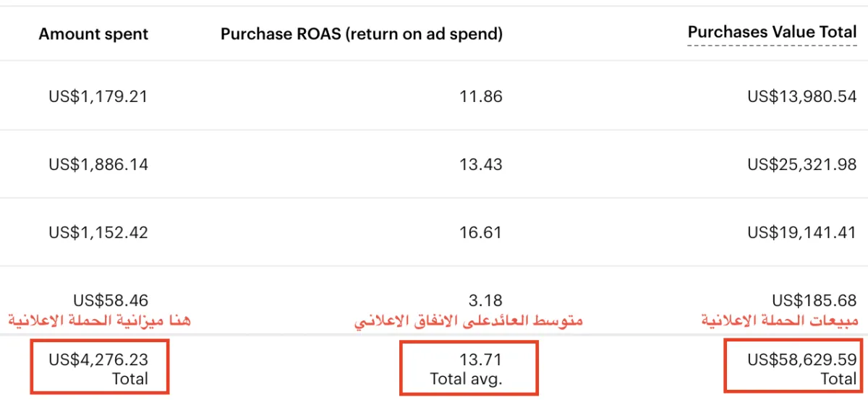Select the US$1,179.21 amount spent cell

[98, 96]
